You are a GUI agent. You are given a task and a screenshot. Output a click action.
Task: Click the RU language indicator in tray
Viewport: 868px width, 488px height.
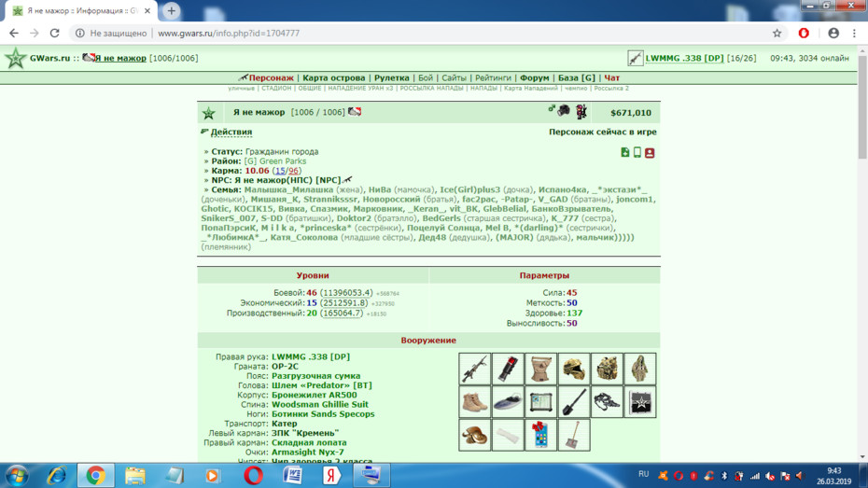(643, 474)
